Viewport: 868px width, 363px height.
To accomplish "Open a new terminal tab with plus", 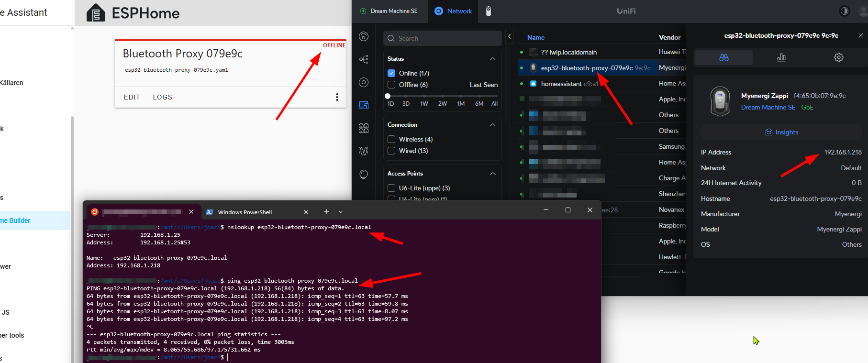I will click(x=326, y=211).
